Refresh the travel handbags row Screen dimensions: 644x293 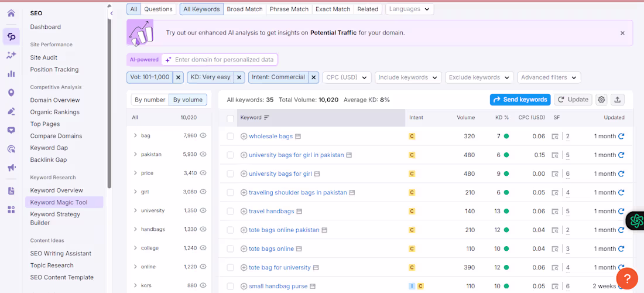(x=621, y=211)
